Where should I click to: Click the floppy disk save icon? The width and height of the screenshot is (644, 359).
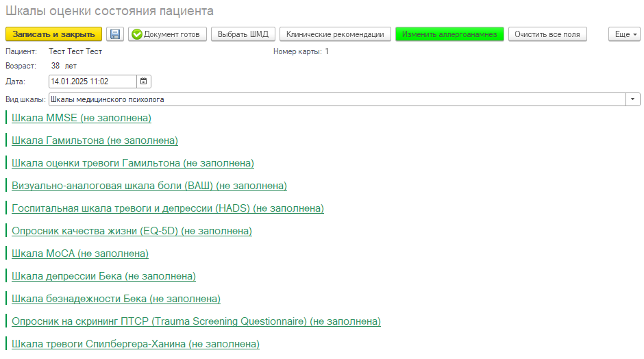click(x=115, y=34)
